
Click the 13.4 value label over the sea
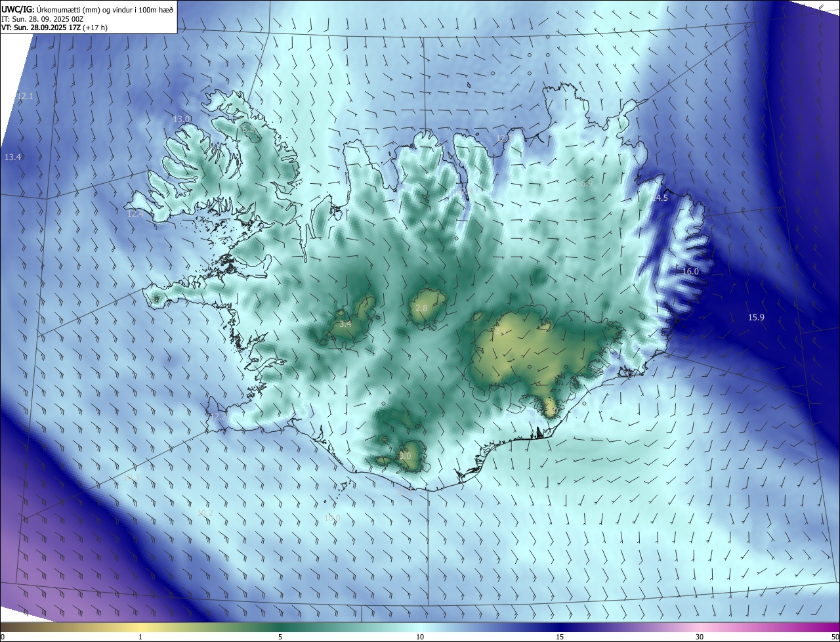click(13, 158)
